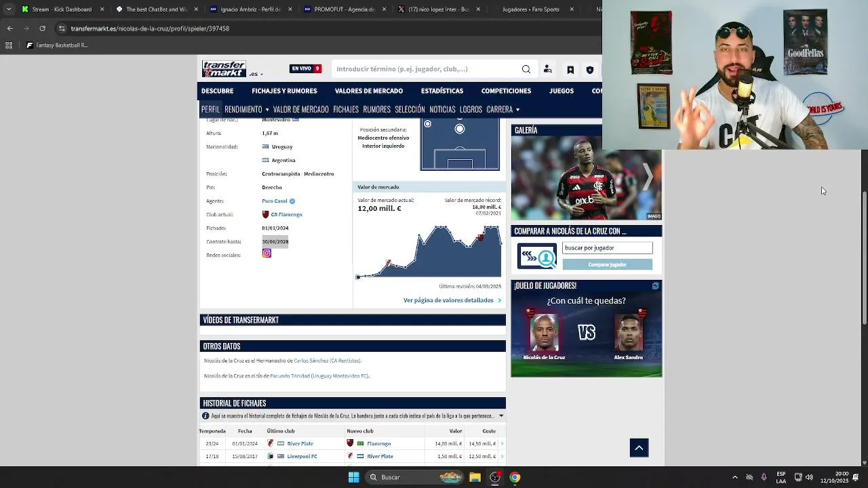The image size is (868, 488).
Task: Open Liverpool FC link in 17/18 row
Action: tap(302, 457)
